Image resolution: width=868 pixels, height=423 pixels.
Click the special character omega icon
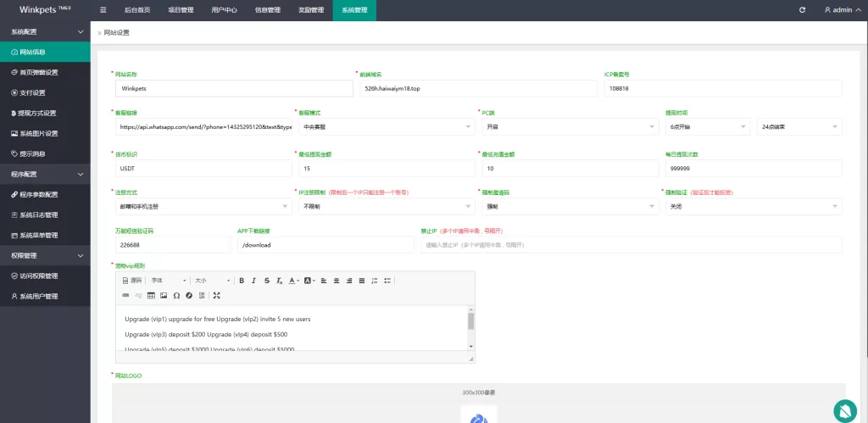tap(176, 296)
